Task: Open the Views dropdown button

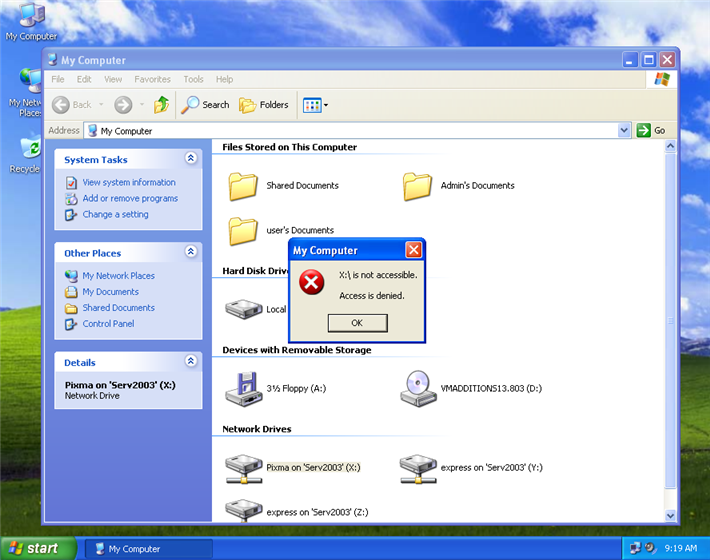Action: 315,105
